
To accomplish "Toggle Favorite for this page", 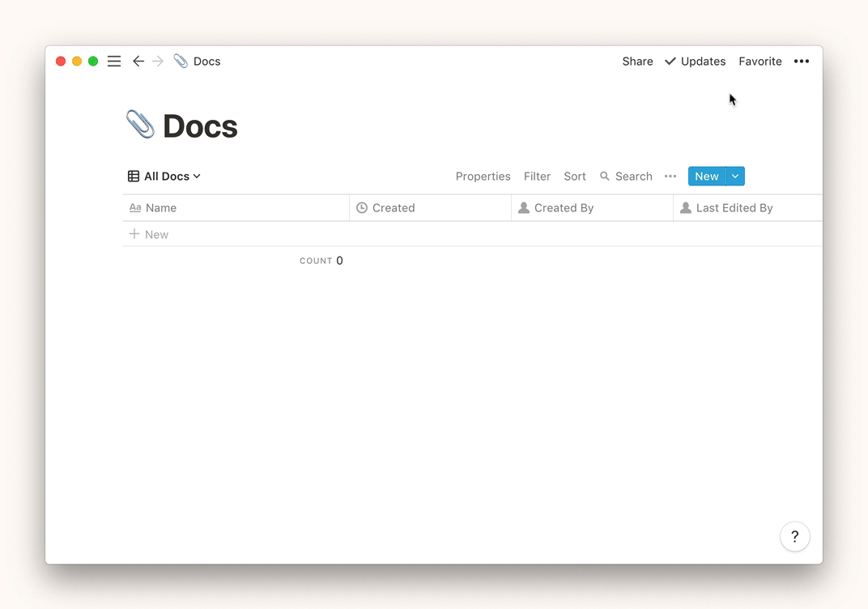I will (759, 62).
